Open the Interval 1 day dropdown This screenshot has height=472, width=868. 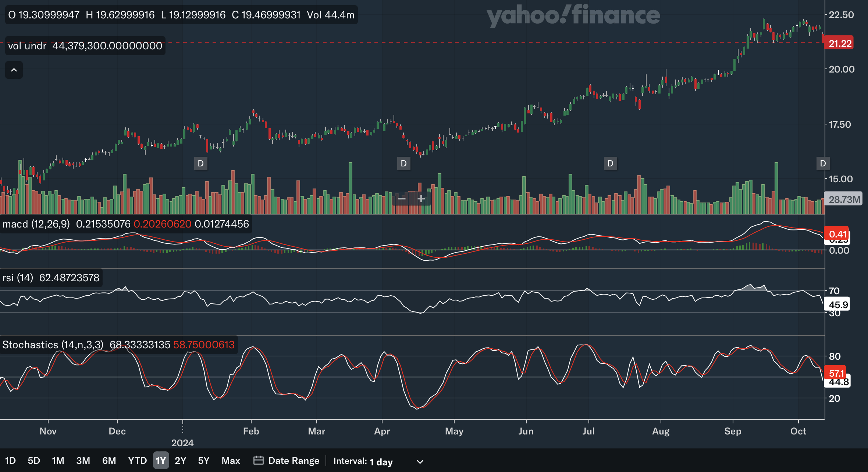[381, 461]
